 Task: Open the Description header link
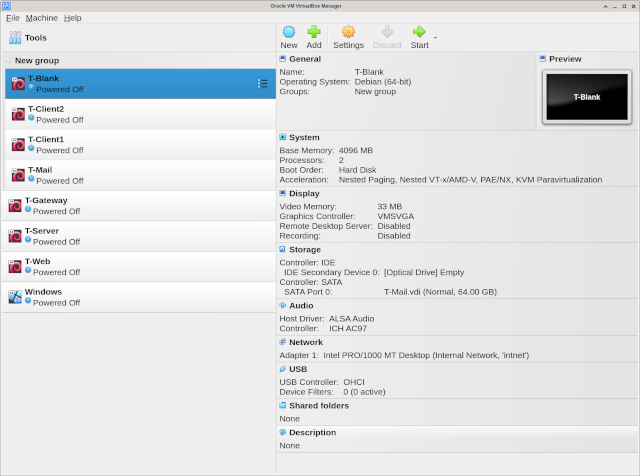coord(313,432)
